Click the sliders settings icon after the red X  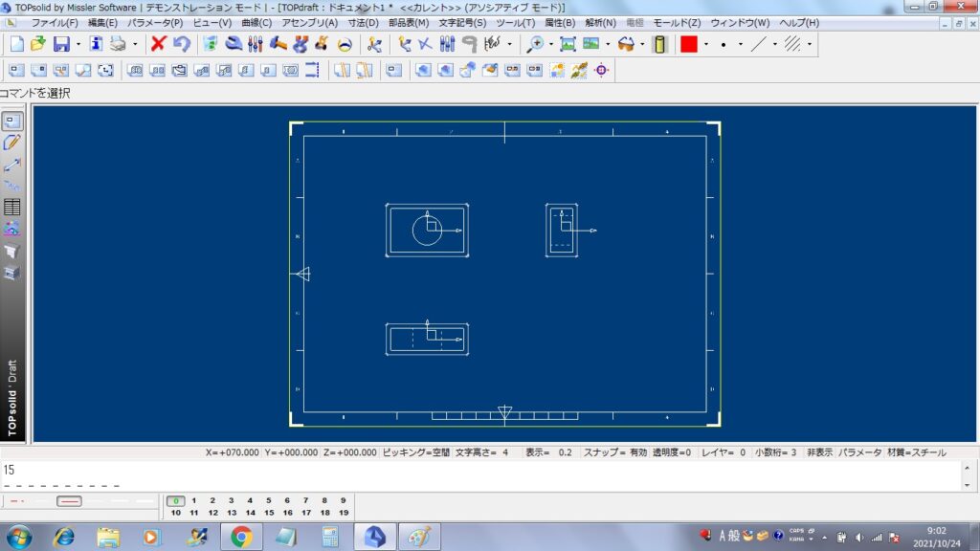tap(255, 44)
